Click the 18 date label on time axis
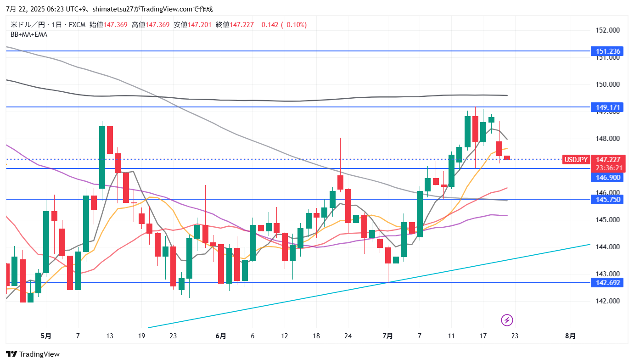The image size is (634, 364). 316,336
